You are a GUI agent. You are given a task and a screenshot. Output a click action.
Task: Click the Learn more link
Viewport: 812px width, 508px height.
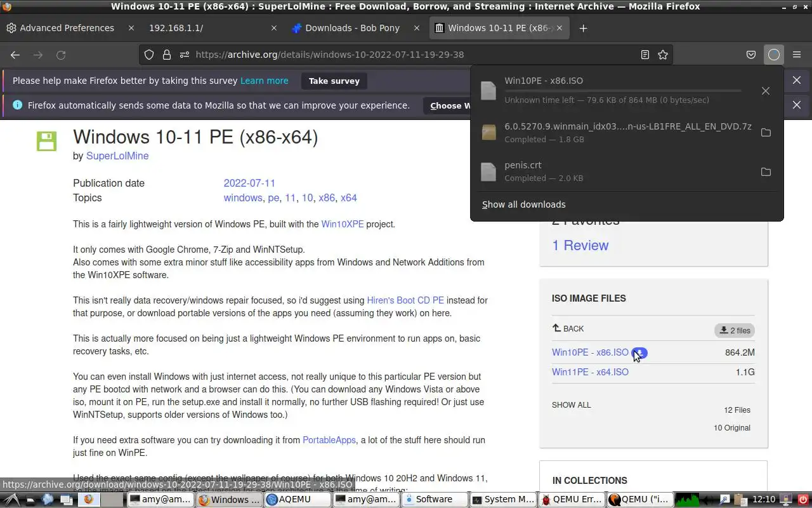(x=265, y=81)
